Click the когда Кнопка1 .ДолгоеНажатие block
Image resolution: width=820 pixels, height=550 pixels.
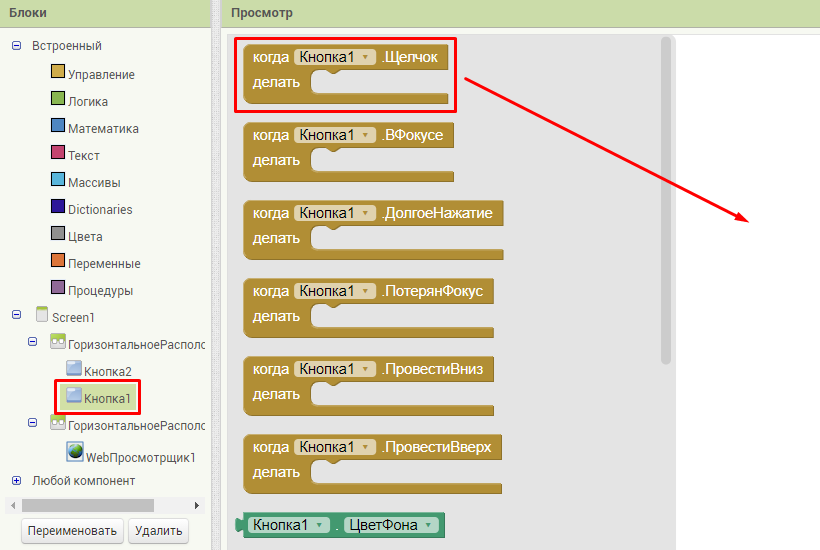pyautogui.click(x=270, y=213)
